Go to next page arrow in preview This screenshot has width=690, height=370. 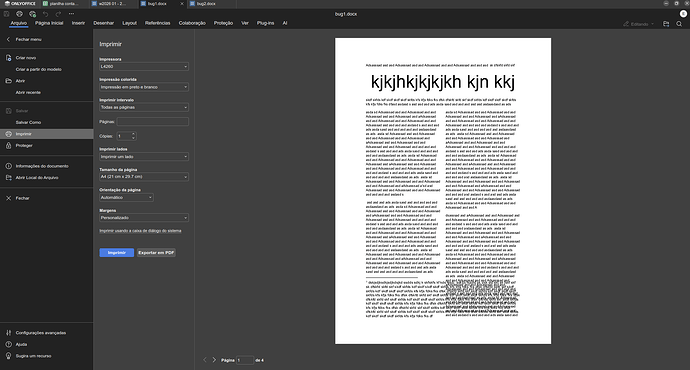(x=214, y=360)
